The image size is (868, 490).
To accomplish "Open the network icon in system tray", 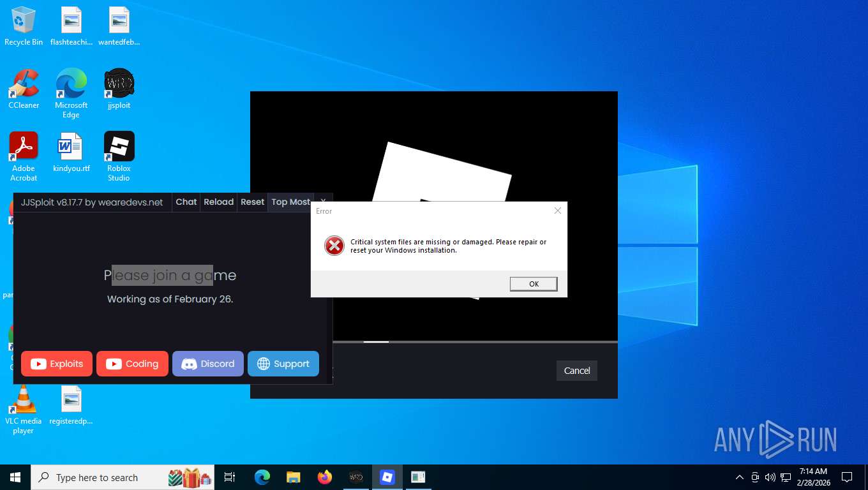I will click(785, 477).
